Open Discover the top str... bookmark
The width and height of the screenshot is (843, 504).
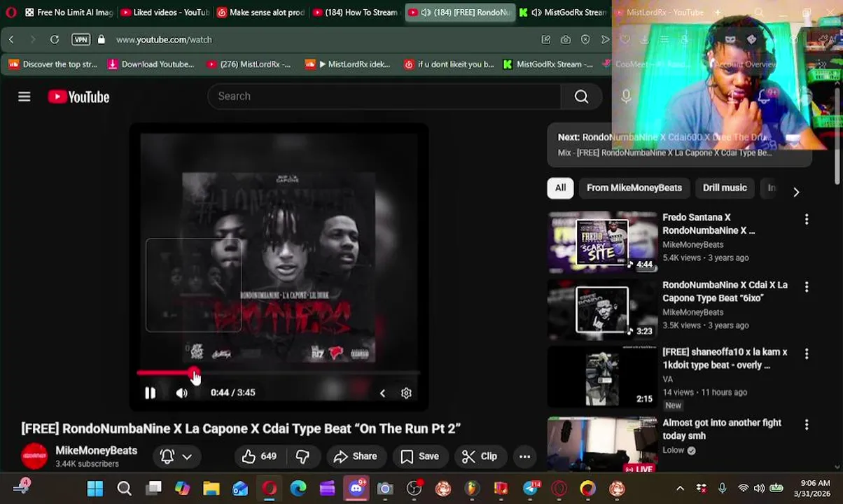tap(53, 64)
